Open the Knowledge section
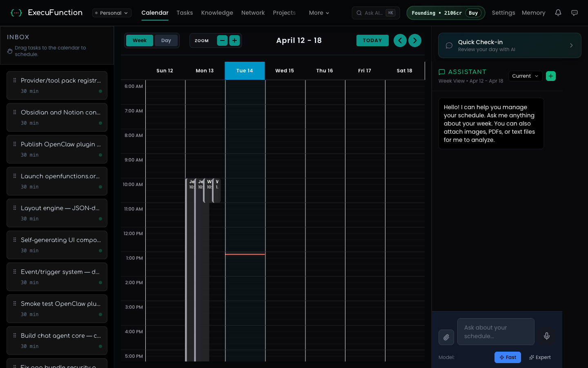This screenshot has width=588, height=368. tap(217, 13)
